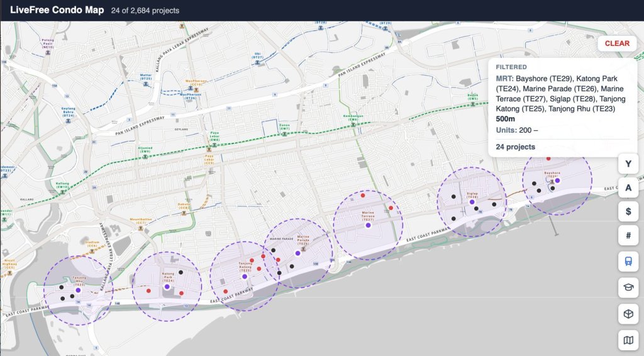Click the KALLANG PAYA LEBAR EXPRESSWAY label near Mattar
Viewport: 644px width, 356px height.
(x=182, y=49)
